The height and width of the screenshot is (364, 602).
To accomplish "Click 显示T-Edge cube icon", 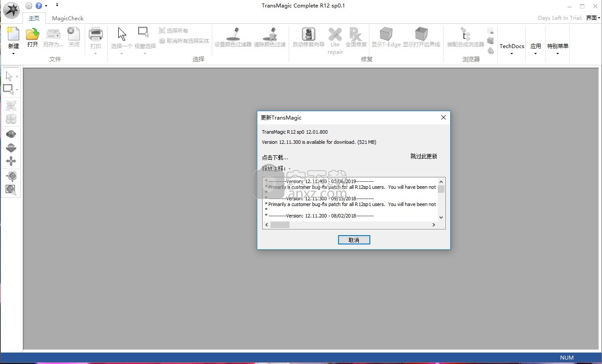I will pos(386,34).
